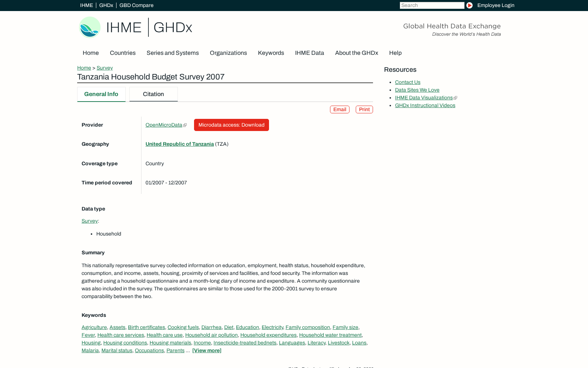Click the Income keyword
This screenshot has height=368, width=588.
coord(202,343)
